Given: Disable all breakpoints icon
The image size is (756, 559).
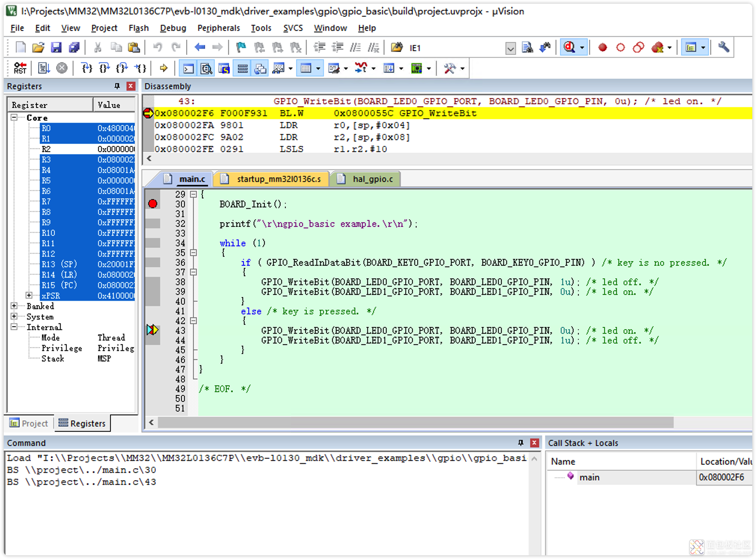Looking at the screenshot, I should [639, 48].
